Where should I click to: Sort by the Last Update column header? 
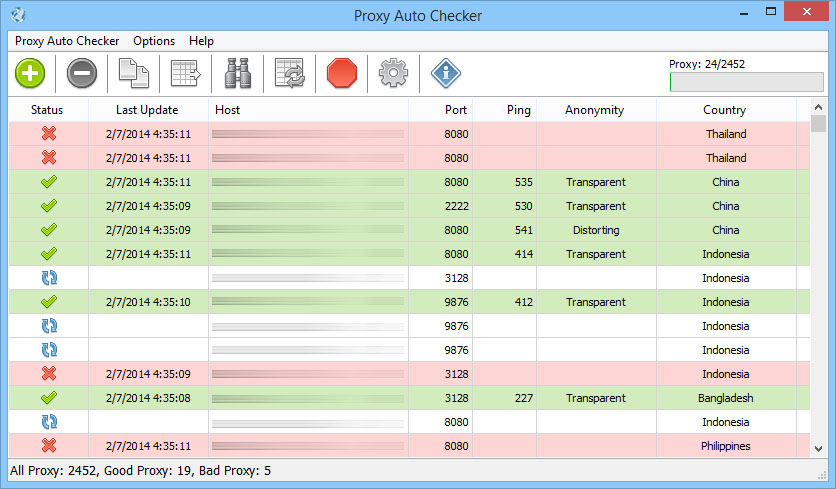[147, 110]
